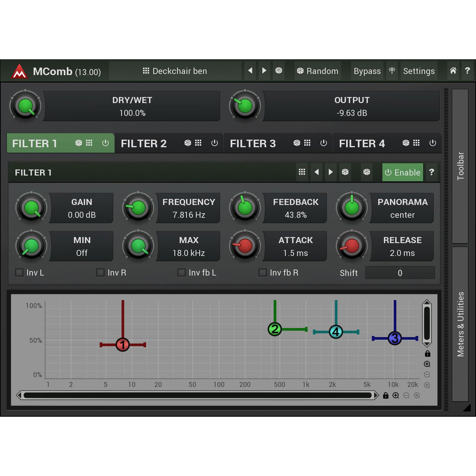This screenshot has width=476, height=476.
Task: Open the Settings button
Action: pos(419,71)
